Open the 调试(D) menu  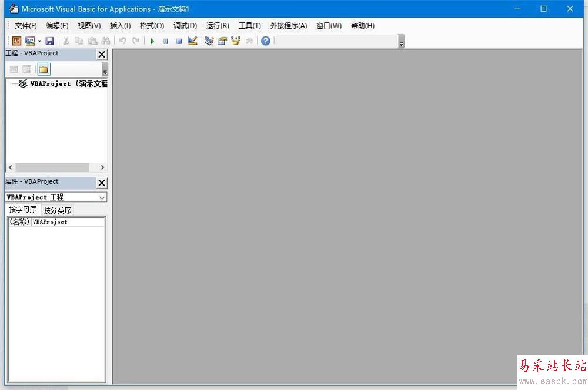click(x=185, y=26)
